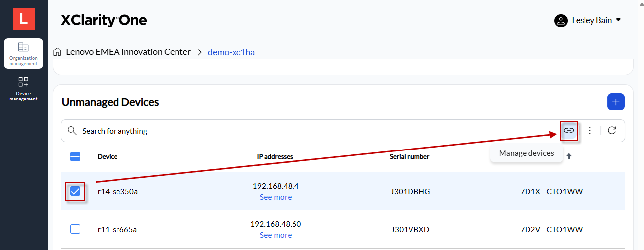
Task: Open Device management in sidebar
Action: click(x=23, y=89)
